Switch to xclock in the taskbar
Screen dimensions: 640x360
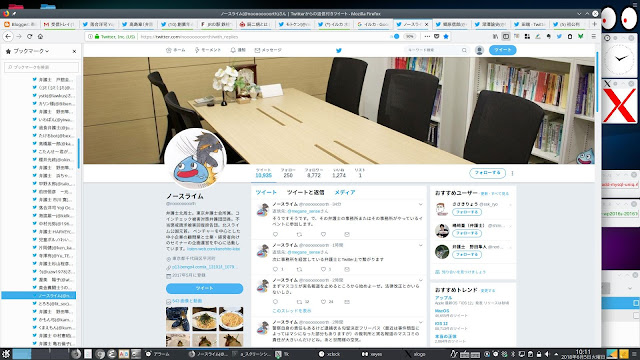(329, 354)
